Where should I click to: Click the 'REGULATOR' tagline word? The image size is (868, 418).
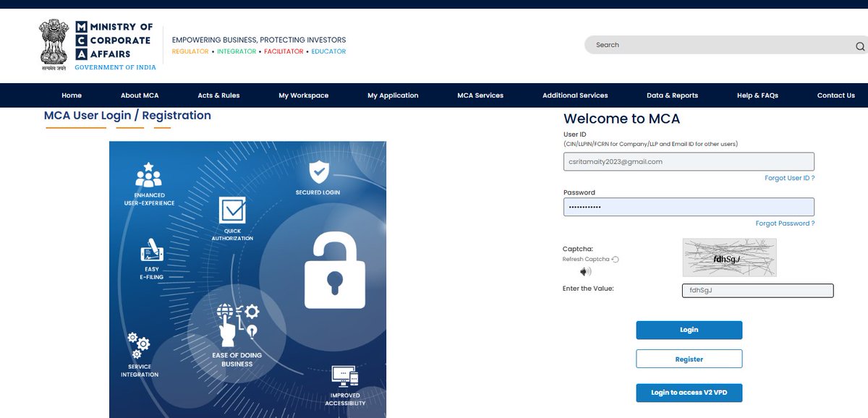[190, 52]
